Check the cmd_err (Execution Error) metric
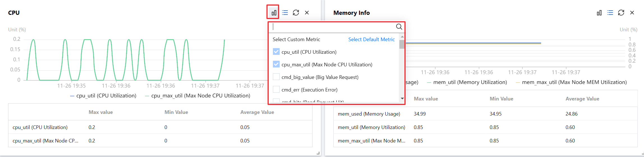Viewport: 644px width, 157px height. tap(276, 90)
